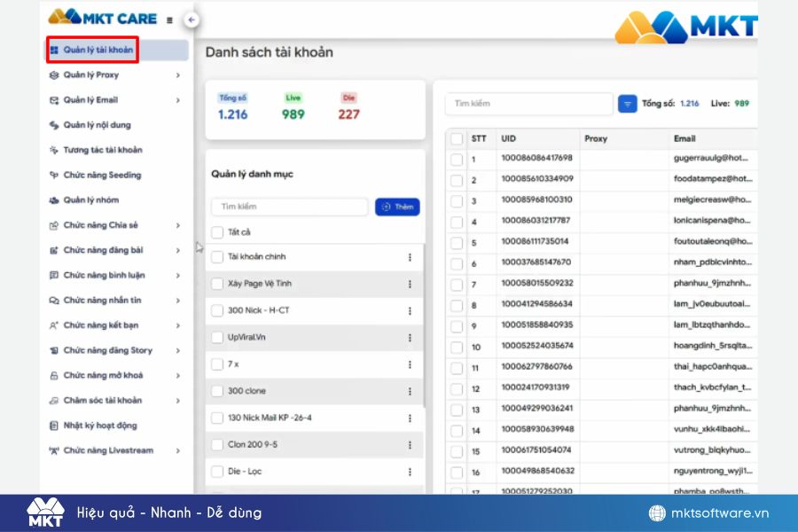798x532 pixels.
Task: Open three-dot menu for UpViral.Vn category
Action: (410, 338)
